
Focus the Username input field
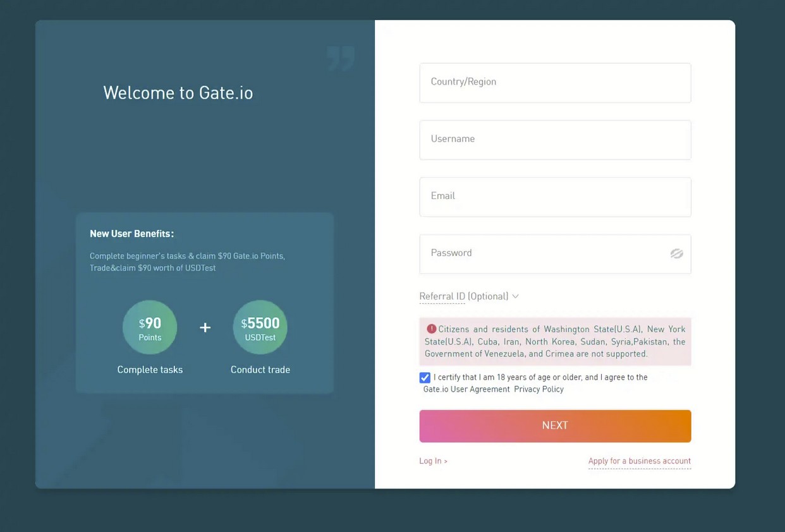click(x=554, y=140)
